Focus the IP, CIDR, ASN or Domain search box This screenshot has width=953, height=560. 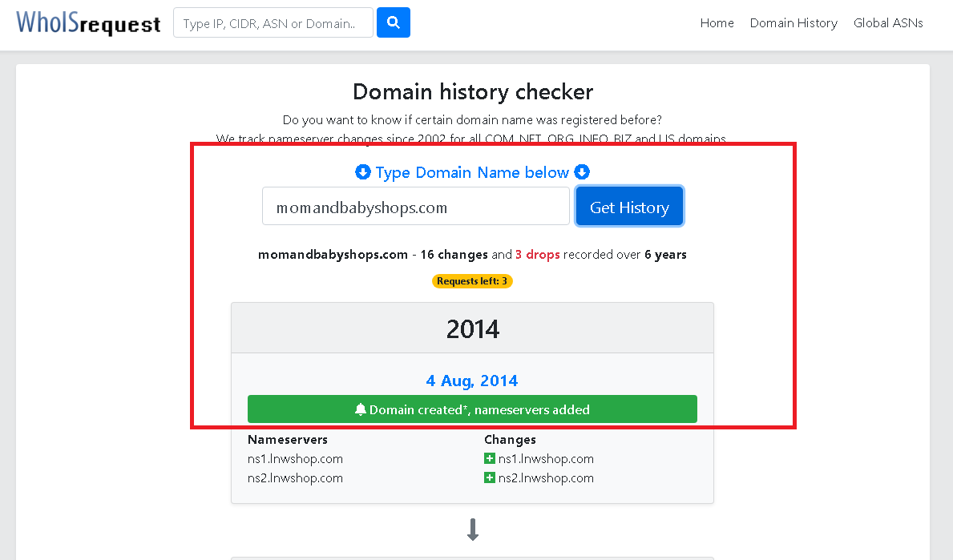click(273, 22)
